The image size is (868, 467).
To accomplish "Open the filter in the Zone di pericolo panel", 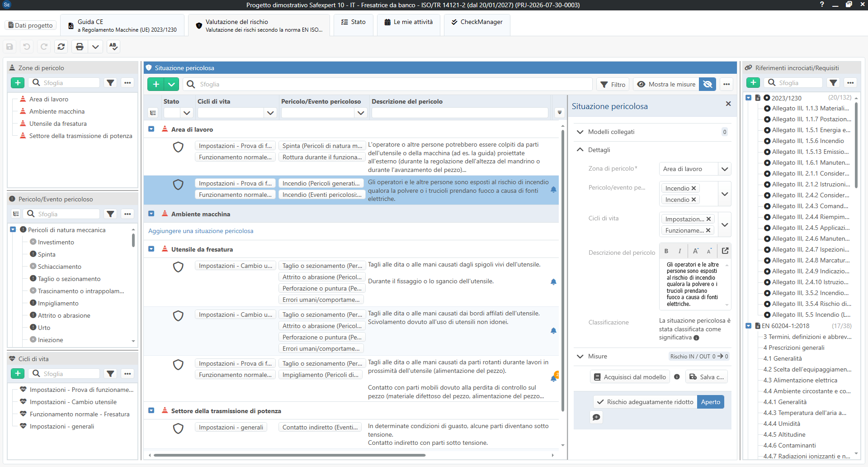I will pos(110,83).
